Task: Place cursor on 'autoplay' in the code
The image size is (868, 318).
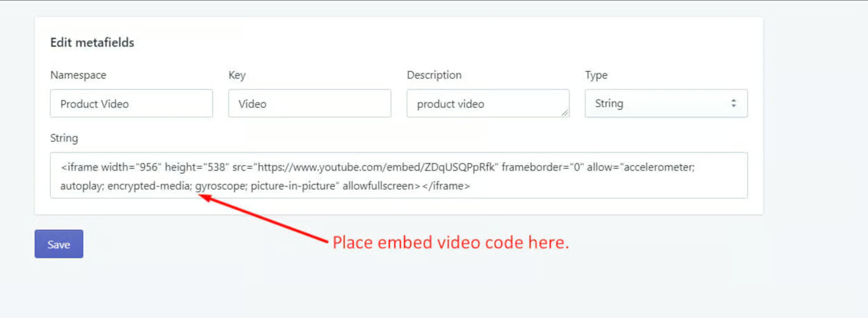Action: click(x=81, y=187)
